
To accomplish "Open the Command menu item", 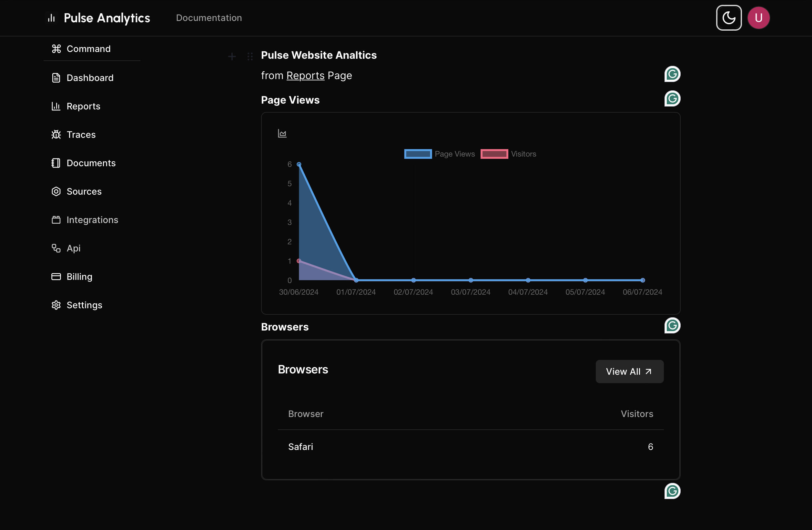I will point(92,49).
